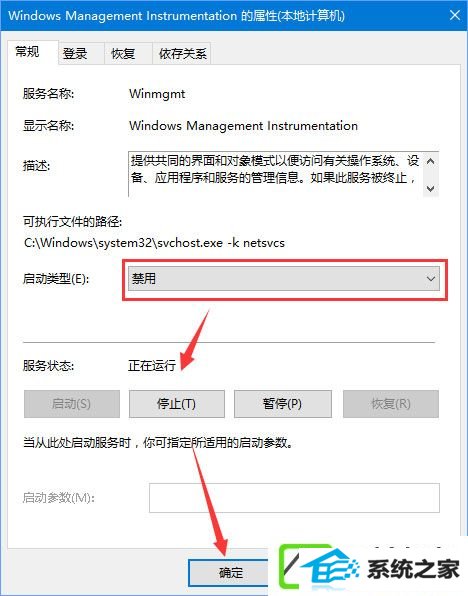Click the 启动参数(M) input field
Screen dimensions: 468x596
(294, 498)
